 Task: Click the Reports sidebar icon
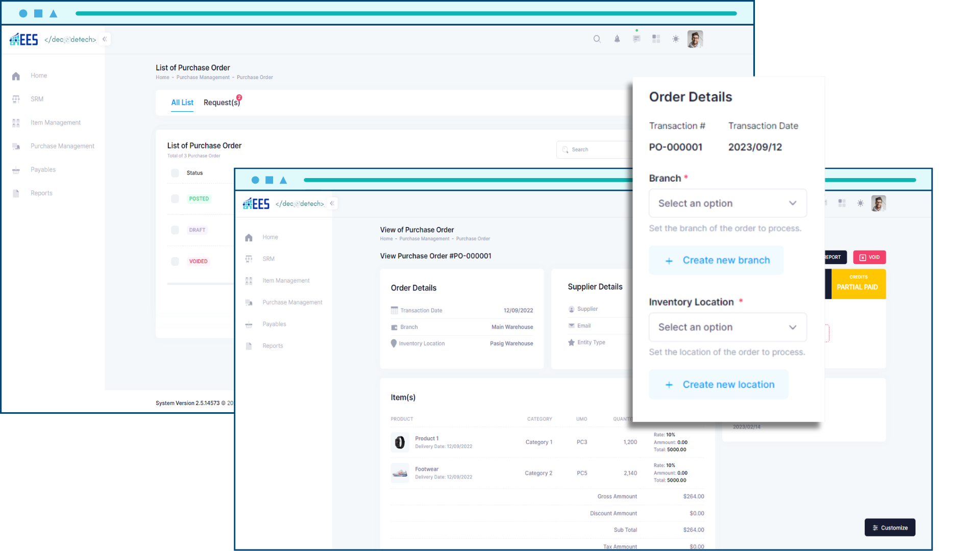coord(16,193)
